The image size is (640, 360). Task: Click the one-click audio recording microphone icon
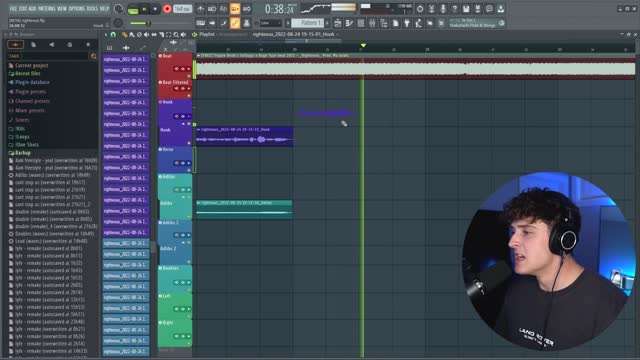point(443,9)
